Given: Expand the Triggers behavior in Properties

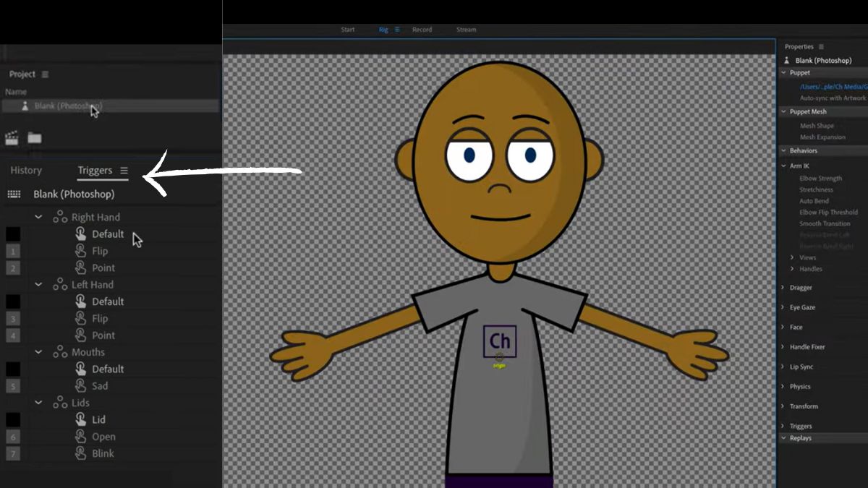Looking at the screenshot, I should 783,427.
